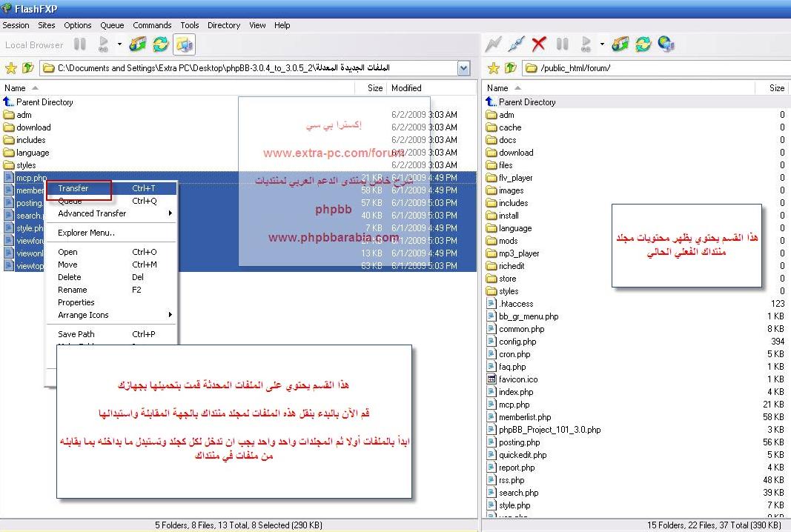Screen dimensions: 791x532
Task: Open dropdown arrow beside left play icon
Action: coord(119,44)
